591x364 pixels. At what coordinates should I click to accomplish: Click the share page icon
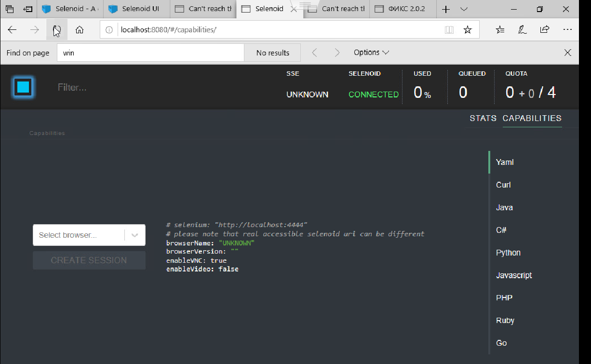pyautogui.click(x=545, y=30)
